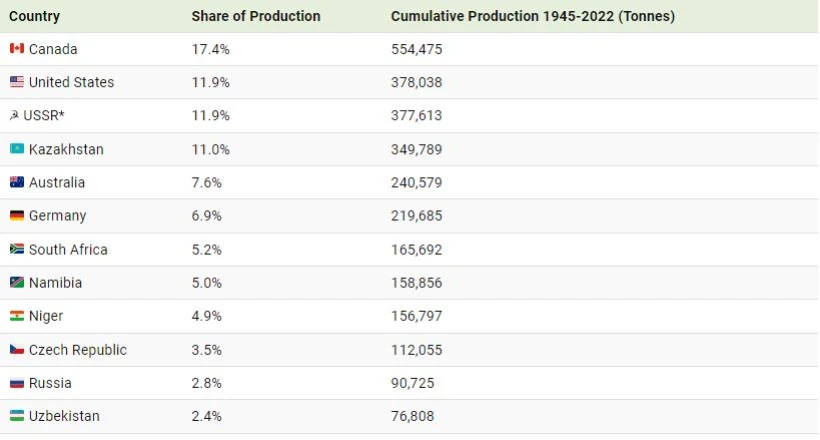Click the Niger flag icon
820x440 pixels.
pyautogui.click(x=17, y=316)
